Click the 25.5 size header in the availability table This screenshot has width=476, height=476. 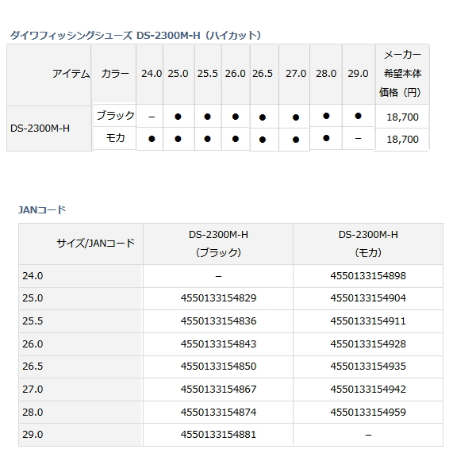coord(207,74)
